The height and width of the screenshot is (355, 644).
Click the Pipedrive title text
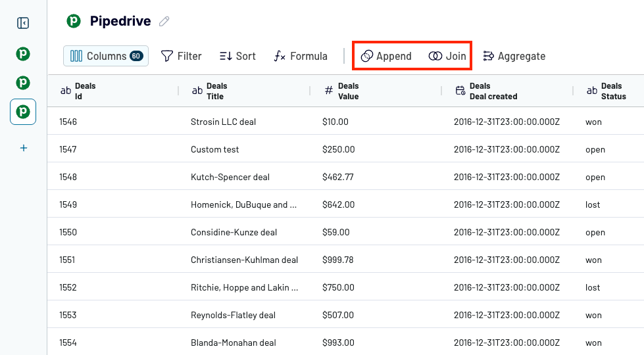(x=120, y=21)
